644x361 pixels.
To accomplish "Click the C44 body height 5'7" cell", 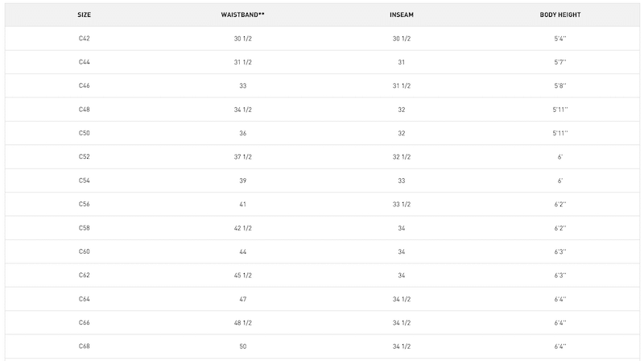I will coord(560,62).
